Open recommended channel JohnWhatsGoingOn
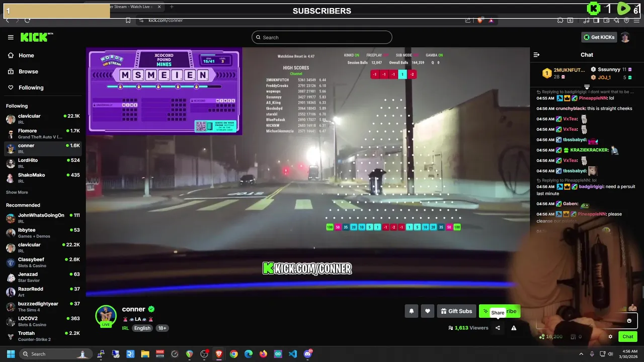The width and height of the screenshot is (644, 362). point(43,218)
